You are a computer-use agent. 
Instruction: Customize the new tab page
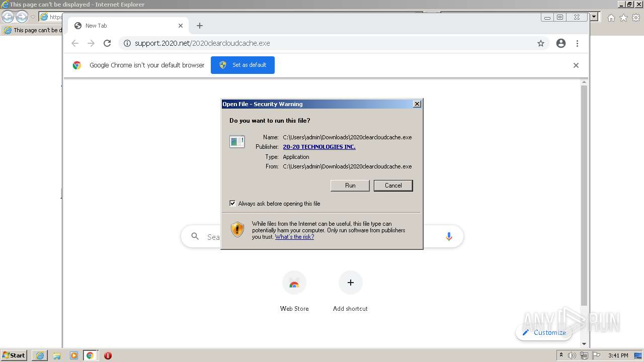click(x=544, y=332)
